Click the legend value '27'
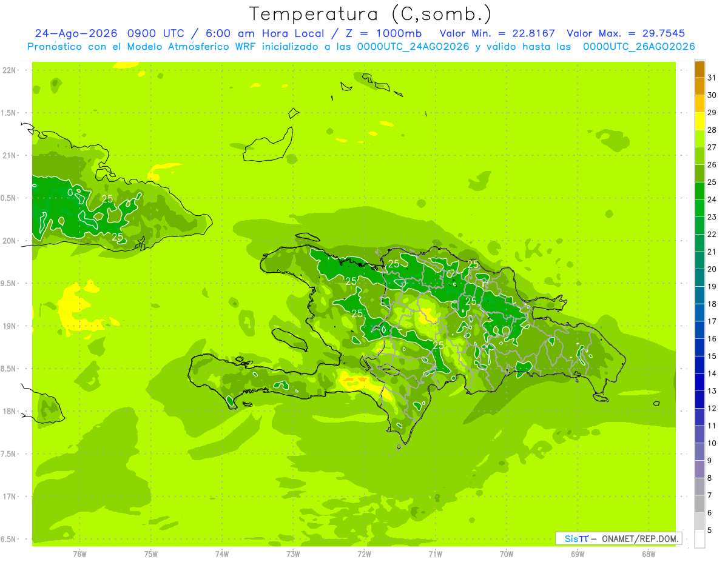This screenshot has height=562, width=728. tap(712, 147)
